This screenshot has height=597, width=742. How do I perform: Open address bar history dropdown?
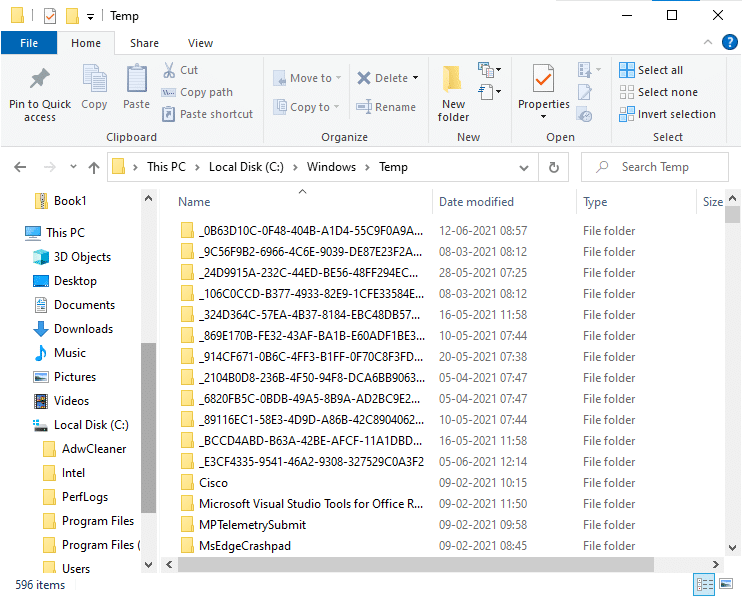[x=525, y=167]
